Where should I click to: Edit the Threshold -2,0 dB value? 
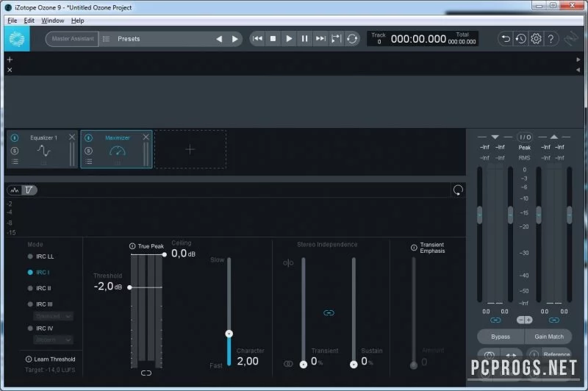(107, 287)
